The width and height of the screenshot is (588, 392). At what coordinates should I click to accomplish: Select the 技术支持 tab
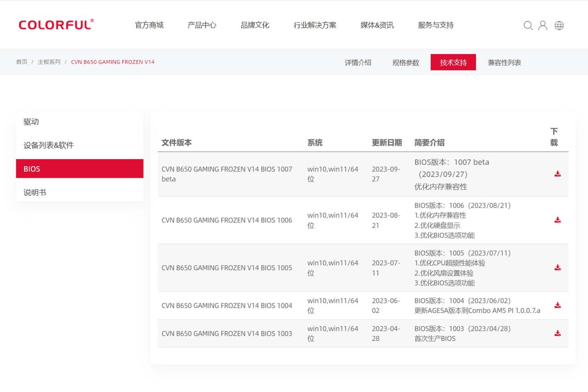[453, 62]
